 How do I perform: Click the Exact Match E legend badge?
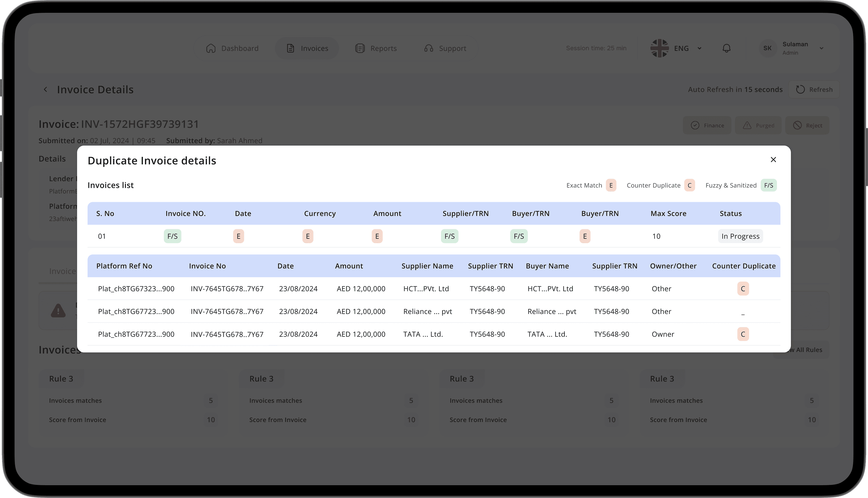tap(611, 185)
